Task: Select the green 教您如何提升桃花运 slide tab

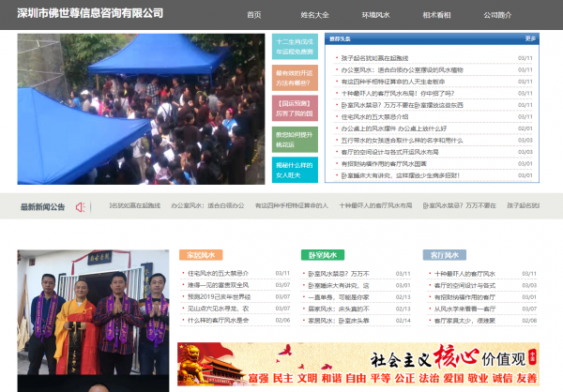Action: (294, 140)
